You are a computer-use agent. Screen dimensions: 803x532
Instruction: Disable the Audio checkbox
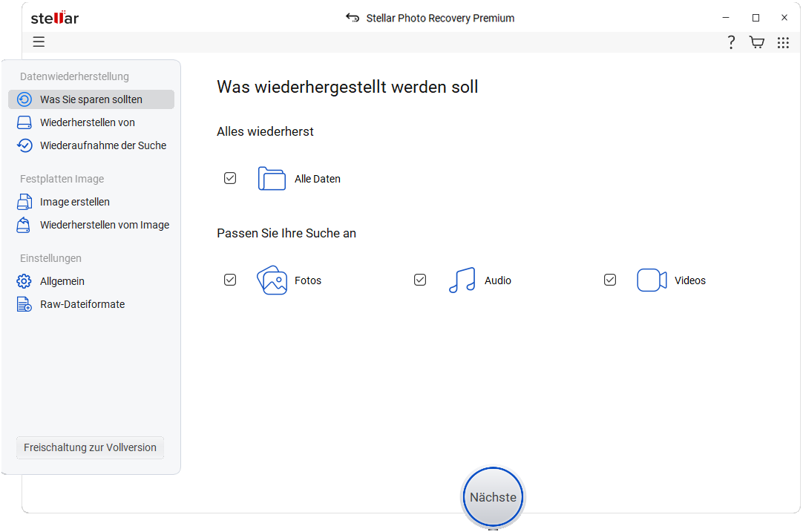[420, 280]
